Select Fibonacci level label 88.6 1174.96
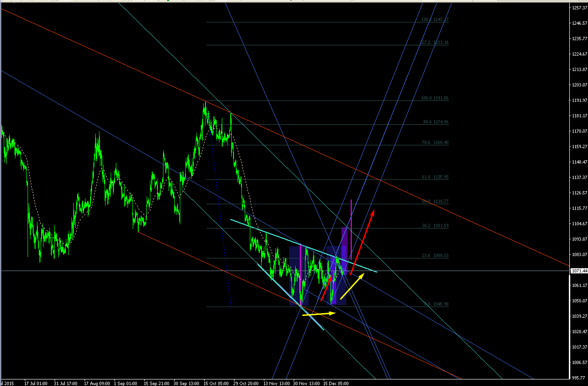Screen dimensions: 588x386 (x=436, y=122)
